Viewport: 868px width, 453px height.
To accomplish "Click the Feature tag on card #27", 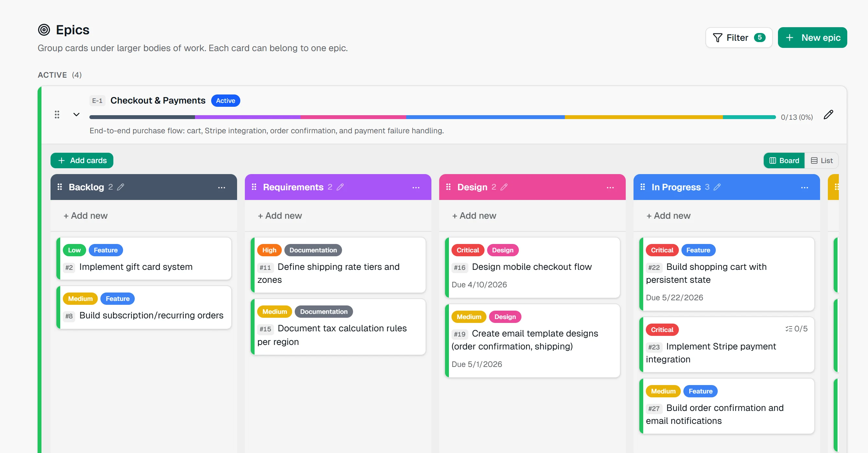I will 700,391.
